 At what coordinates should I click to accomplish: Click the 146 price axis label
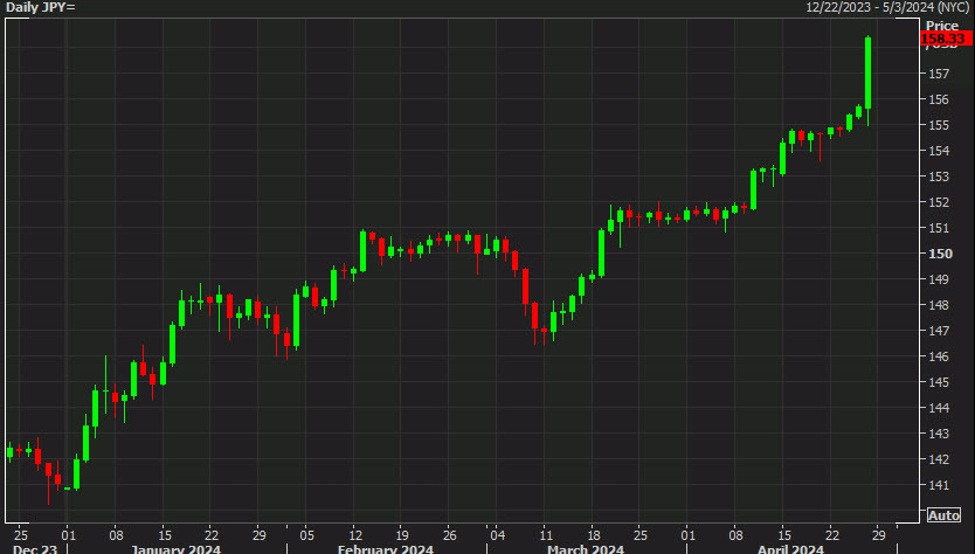tap(939, 357)
